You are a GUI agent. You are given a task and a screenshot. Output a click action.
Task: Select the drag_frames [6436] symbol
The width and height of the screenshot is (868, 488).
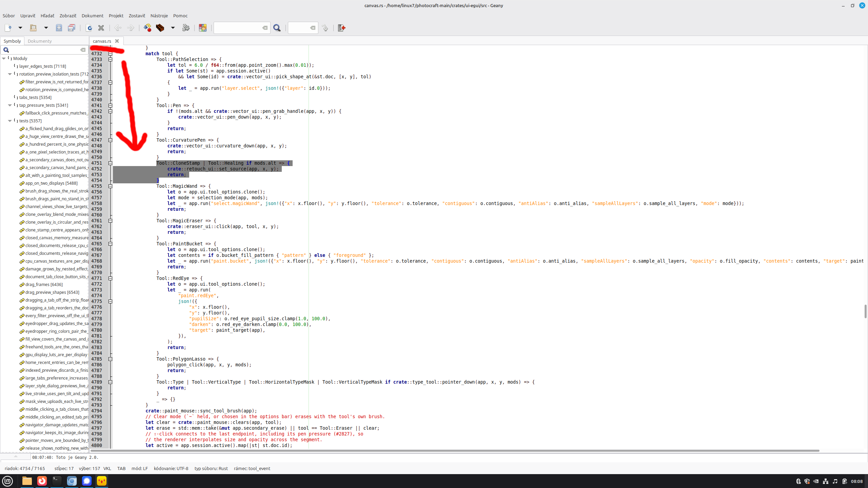[44, 285]
